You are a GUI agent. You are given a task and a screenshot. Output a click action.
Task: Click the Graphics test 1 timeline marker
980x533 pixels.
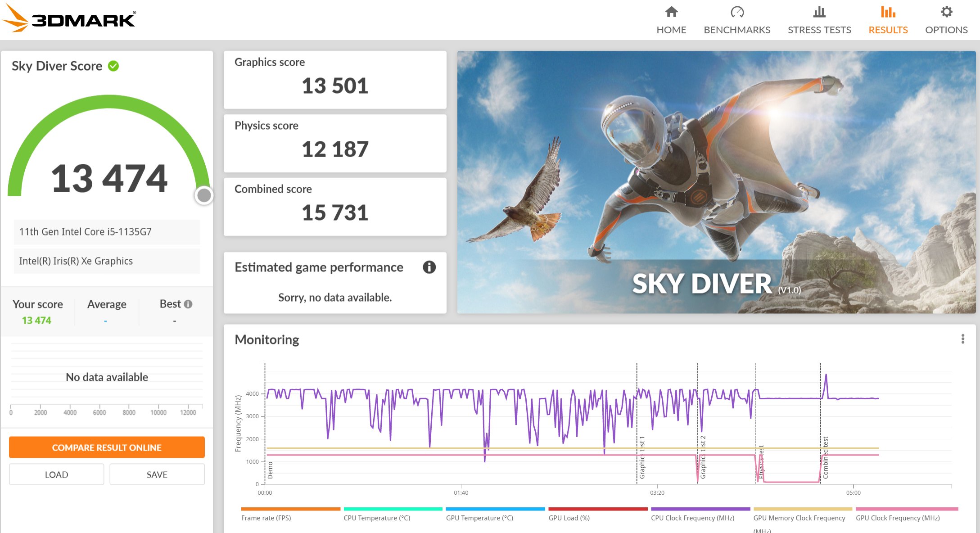pyautogui.click(x=642, y=457)
